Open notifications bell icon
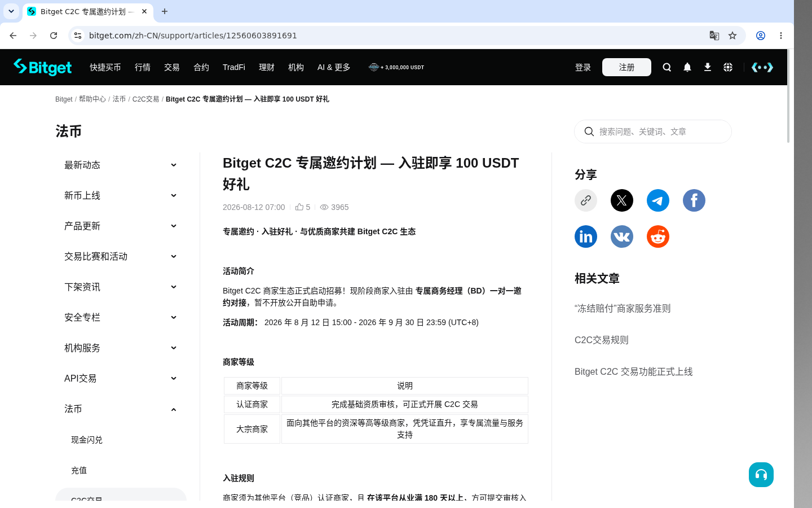812x508 pixels. (687, 67)
